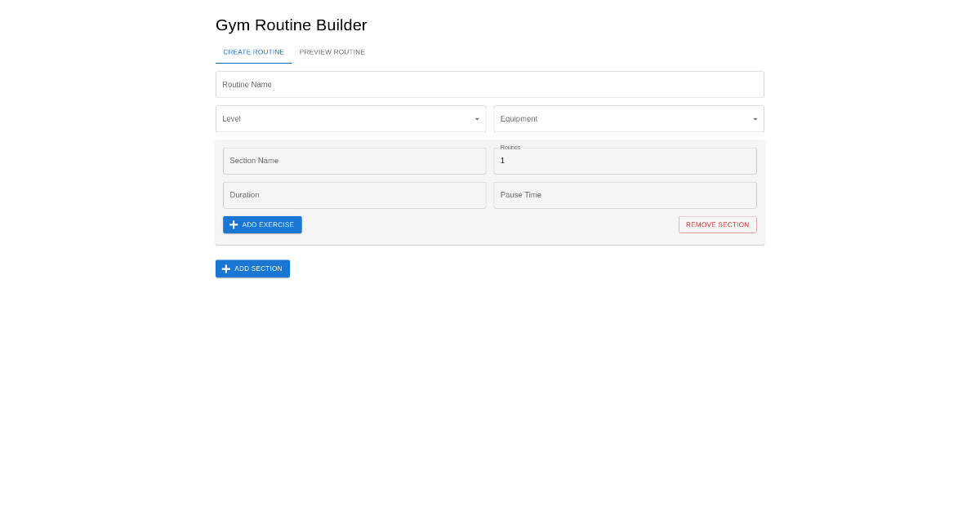
Task: Click the red Remove Section button
Action: (x=717, y=225)
